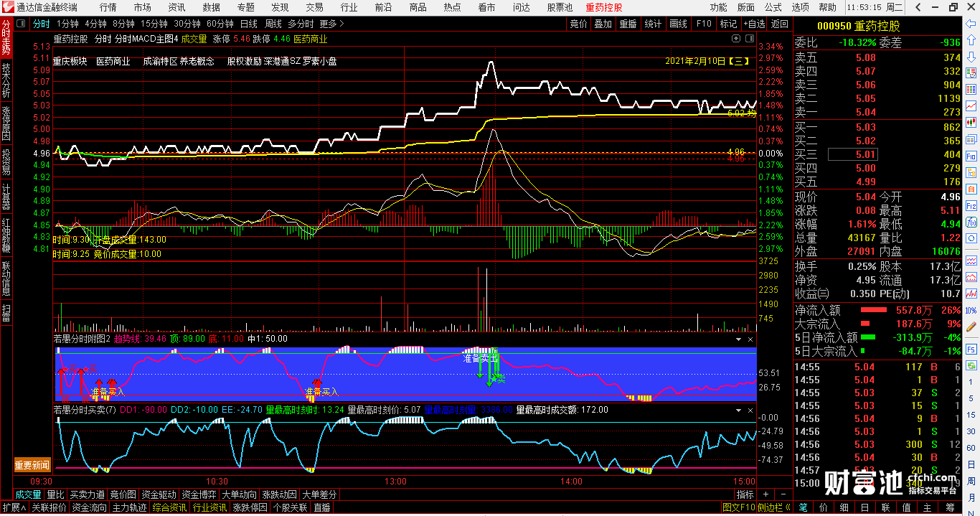Select the 笔 tick detail tab
This screenshot has height=516, width=980.
pos(803,507)
